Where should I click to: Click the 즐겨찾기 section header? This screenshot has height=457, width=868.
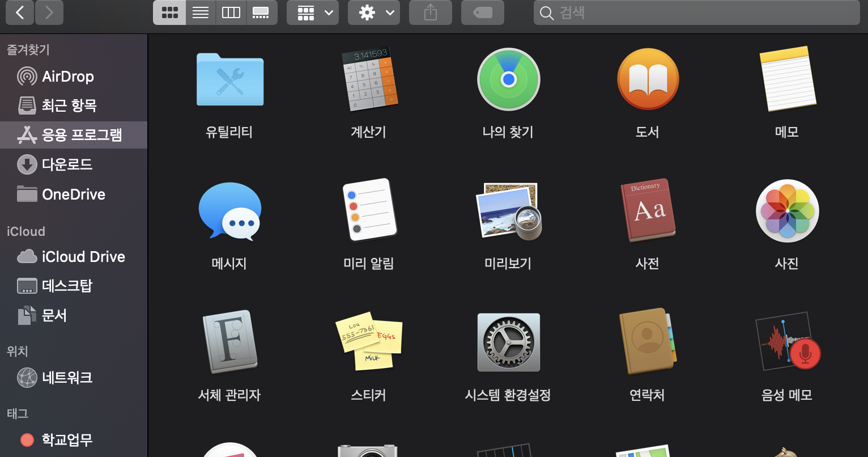(x=28, y=50)
